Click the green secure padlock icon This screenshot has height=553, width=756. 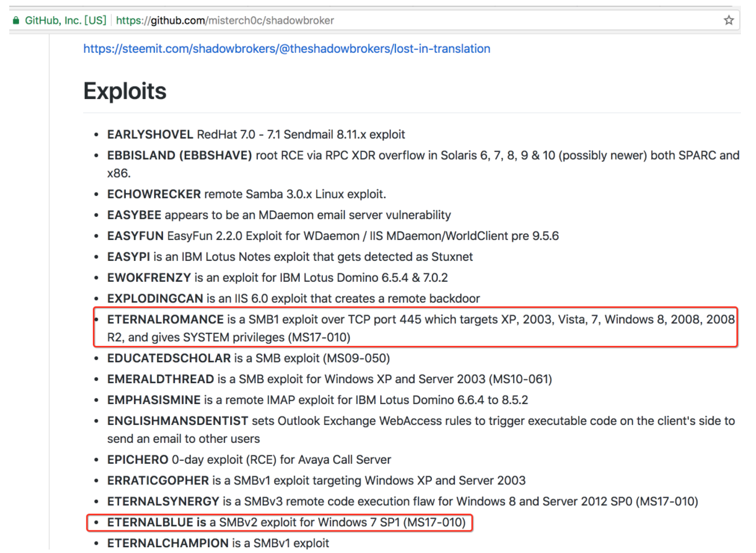tap(16, 20)
